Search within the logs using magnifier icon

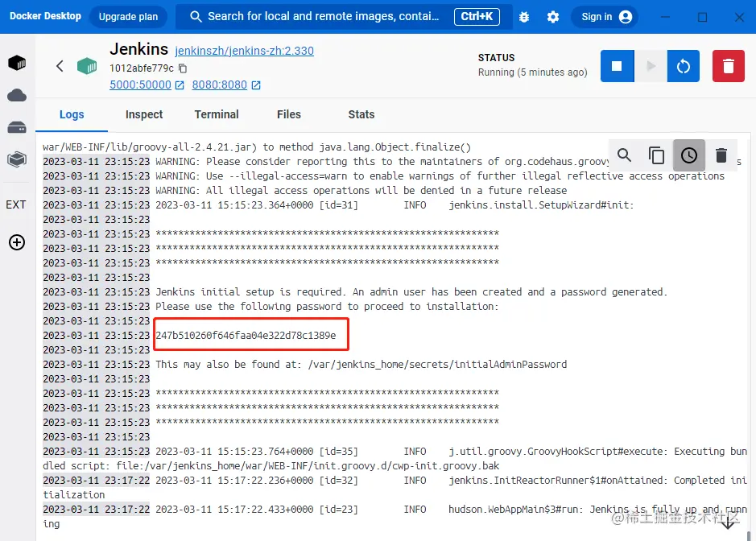(x=625, y=155)
